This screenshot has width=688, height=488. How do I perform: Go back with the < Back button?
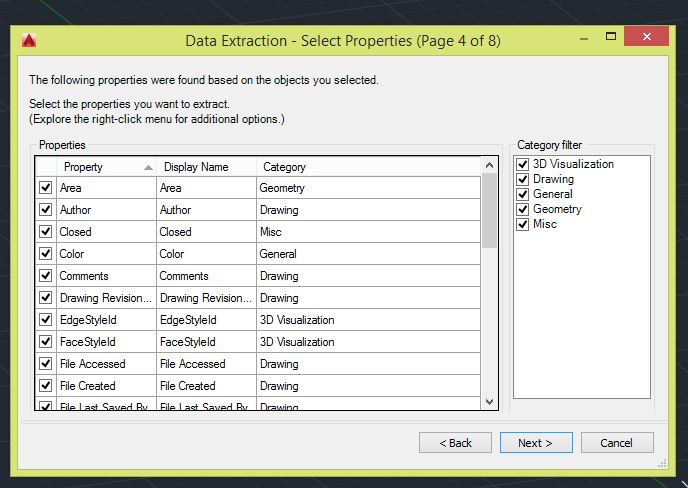(x=455, y=443)
